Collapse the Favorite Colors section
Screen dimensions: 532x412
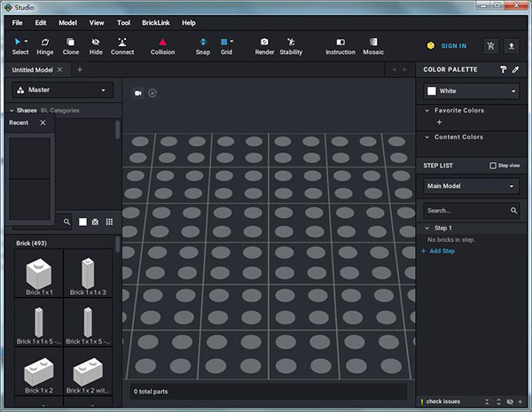tap(427, 111)
